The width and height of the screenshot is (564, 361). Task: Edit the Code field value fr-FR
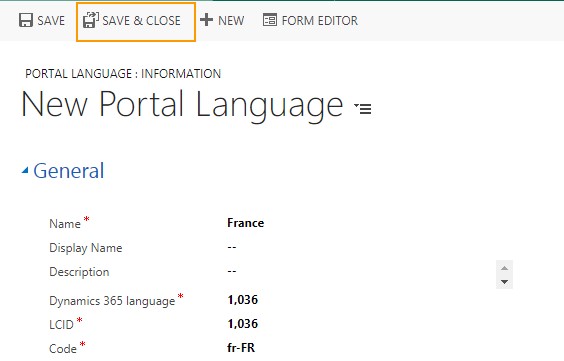[x=241, y=348]
